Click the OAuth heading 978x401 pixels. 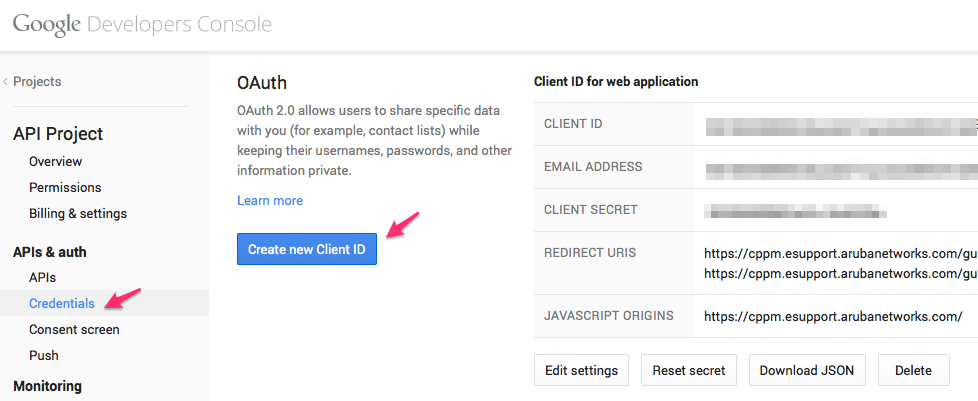(261, 83)
